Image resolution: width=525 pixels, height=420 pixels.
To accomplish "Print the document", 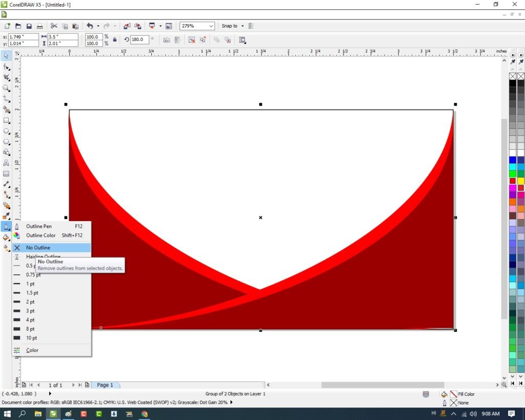I will (39, 26).
